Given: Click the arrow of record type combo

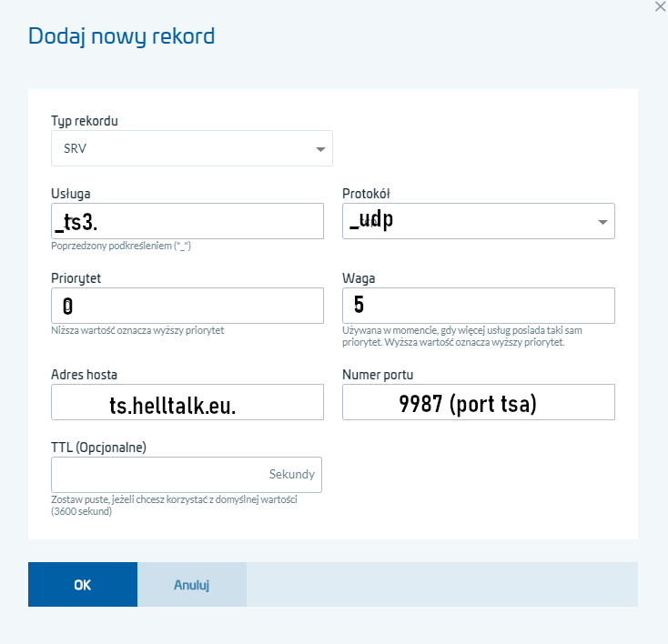Looking at the screenshot, I should [319, 149].
